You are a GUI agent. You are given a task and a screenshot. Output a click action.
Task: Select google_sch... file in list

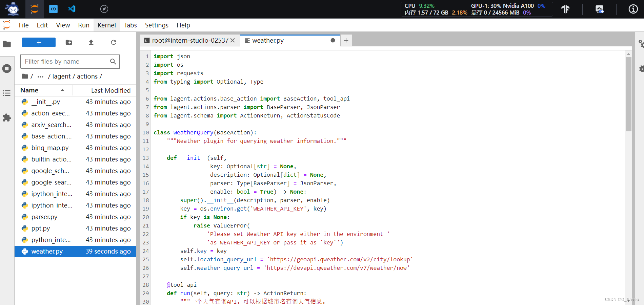[x=75, y=171]
